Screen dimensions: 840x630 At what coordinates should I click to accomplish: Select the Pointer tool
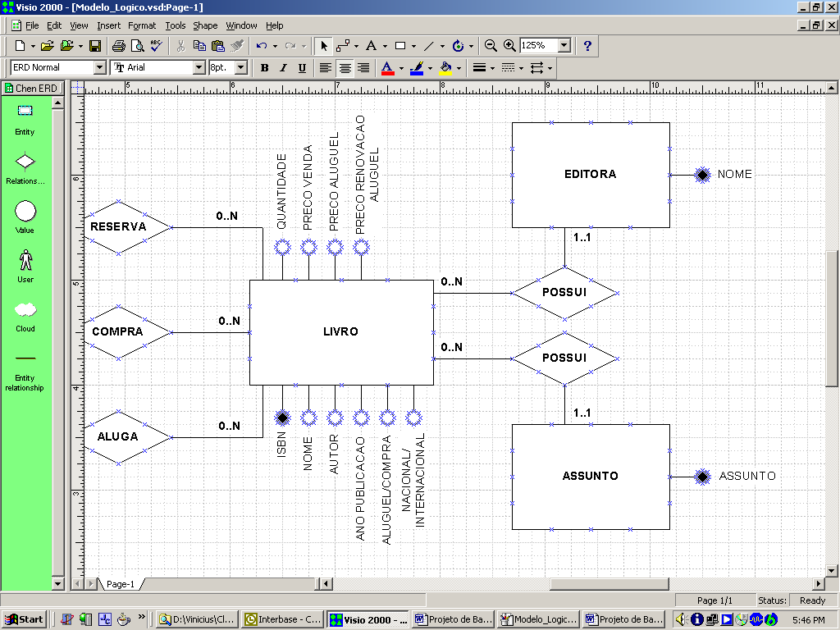324,46
